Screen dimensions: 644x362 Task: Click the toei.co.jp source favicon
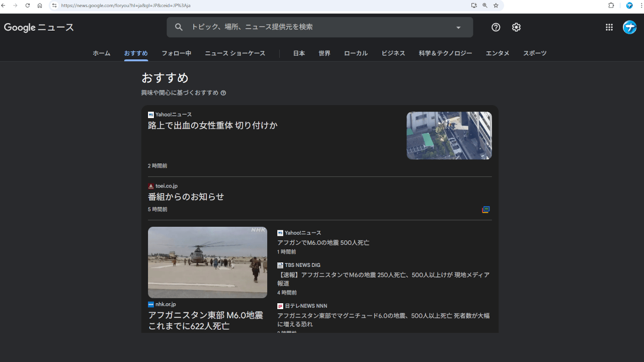[151, 186]
